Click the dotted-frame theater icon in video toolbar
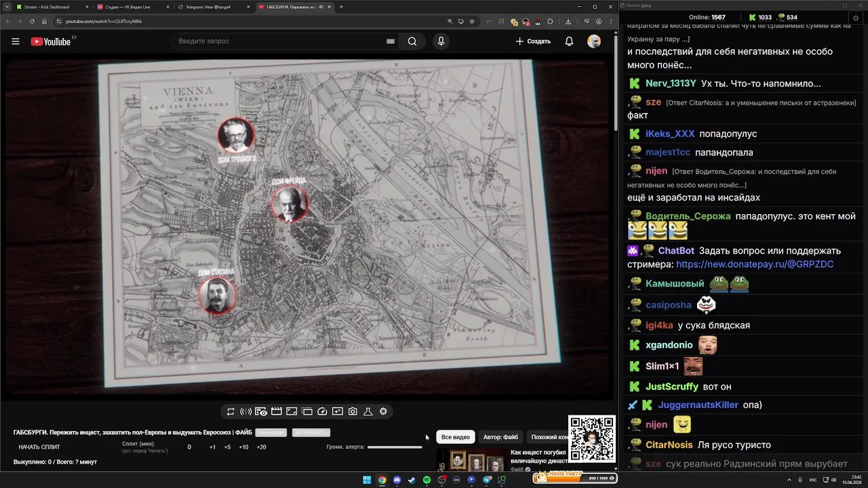Image resolution: width=868 pixels, height=488 pixels. tap(307, 411)
